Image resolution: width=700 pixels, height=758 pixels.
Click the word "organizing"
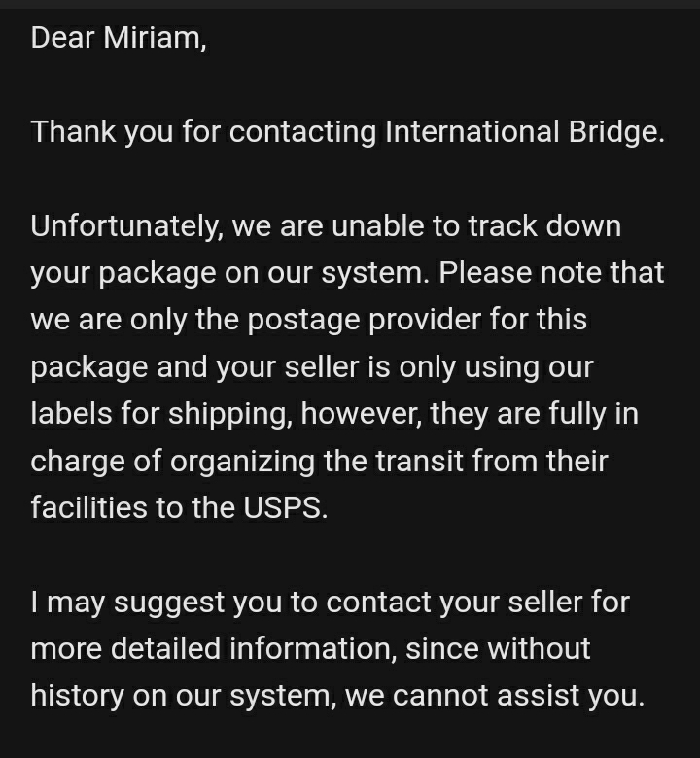[x=242, y=460]
